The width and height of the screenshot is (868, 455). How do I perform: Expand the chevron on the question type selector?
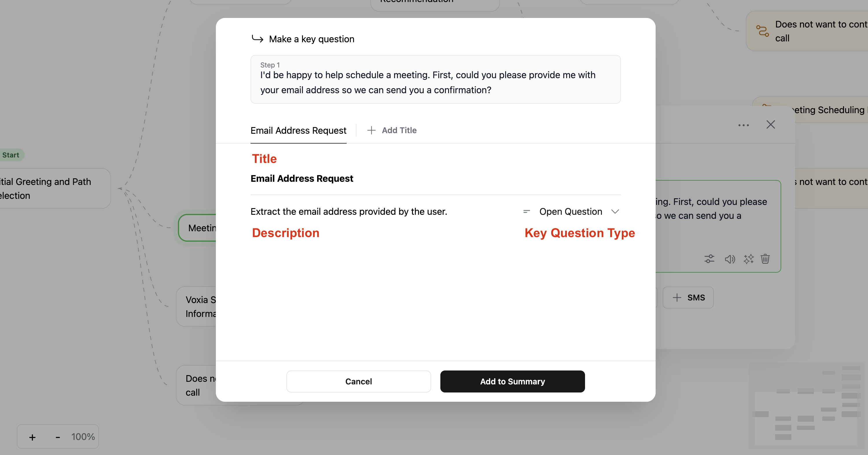[x=615, y=211]
